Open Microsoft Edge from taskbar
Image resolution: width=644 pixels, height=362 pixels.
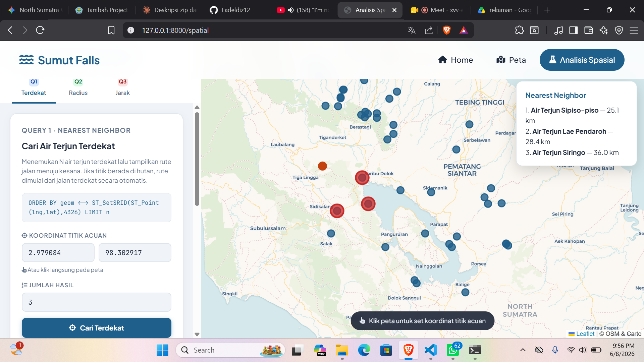tap(364, 350)
